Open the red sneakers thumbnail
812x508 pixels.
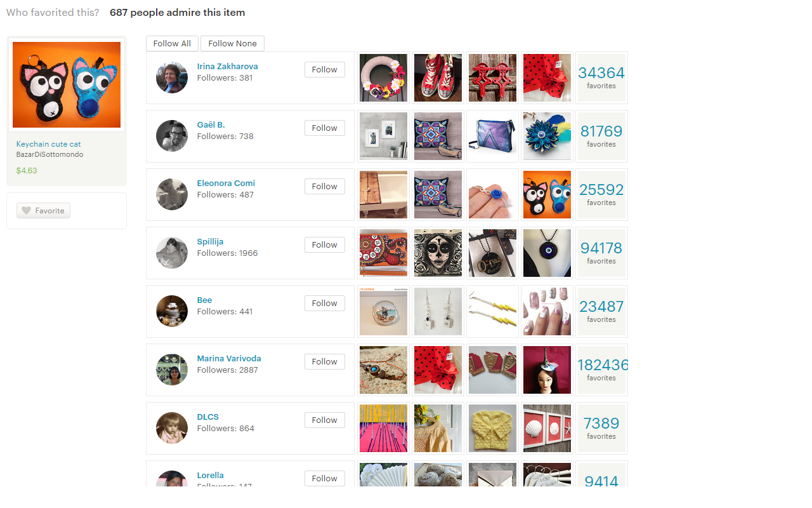(x=438, y=77)
